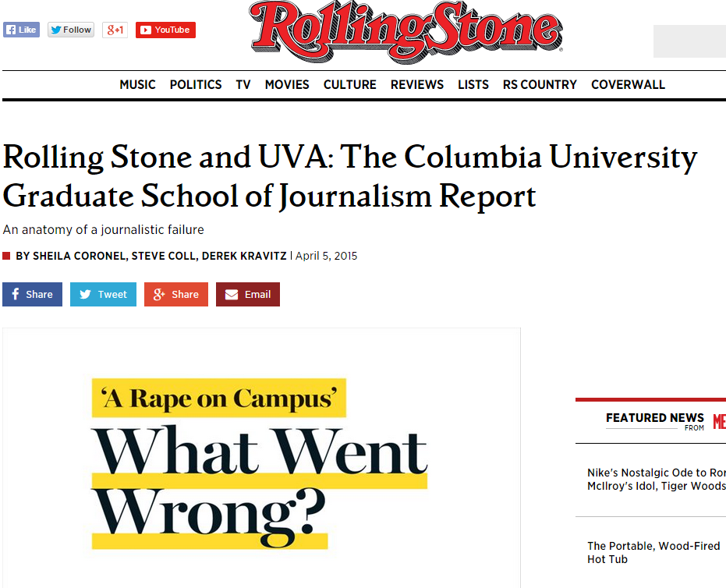Open the POLITICS section
The image size is (726, 588).
[195, 84]
